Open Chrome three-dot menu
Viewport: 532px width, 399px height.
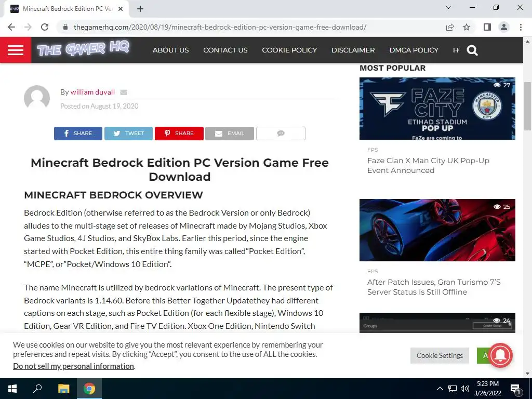pos(521,27)
